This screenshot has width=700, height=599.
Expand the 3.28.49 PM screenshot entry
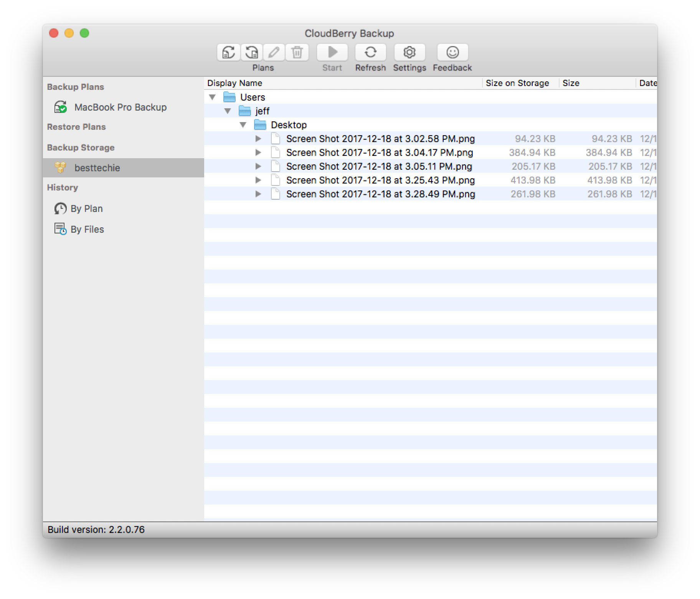(x=258, y=194)
